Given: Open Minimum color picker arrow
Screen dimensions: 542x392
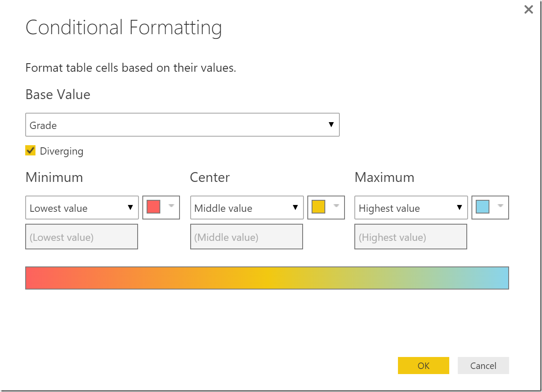Looking at the screenshot, I should tap(171, 206).
